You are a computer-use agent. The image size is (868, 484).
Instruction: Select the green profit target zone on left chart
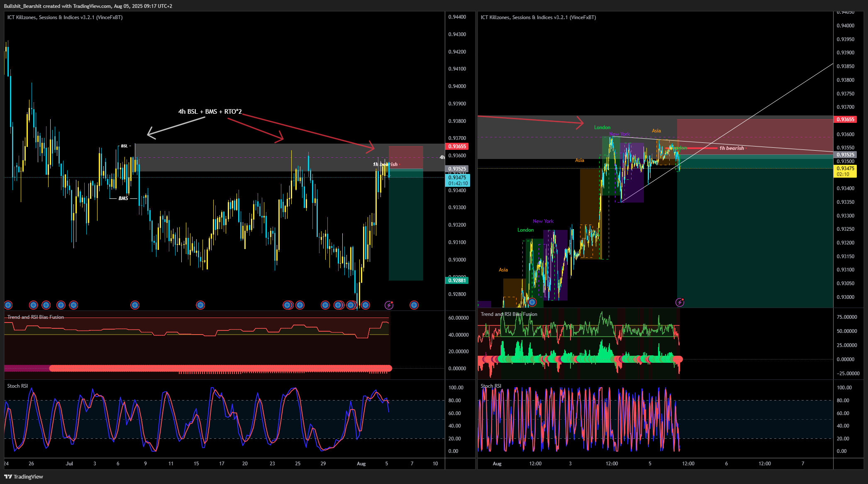406,225
